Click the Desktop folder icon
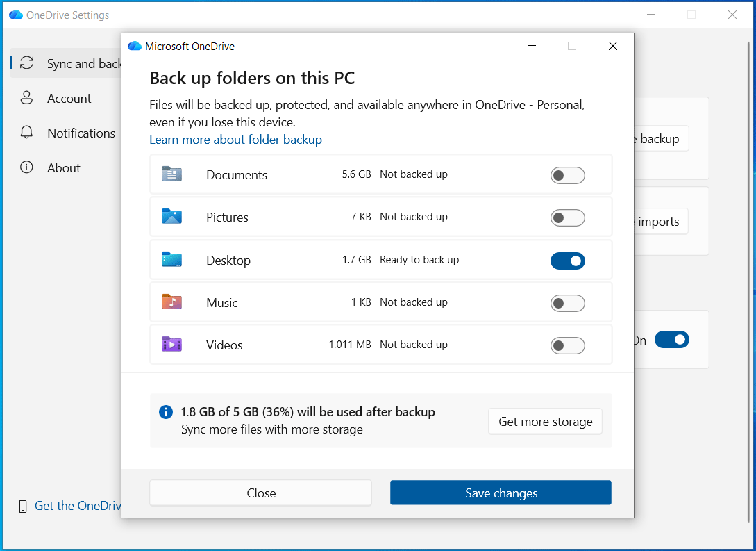The width and height of the screenshot is (756, 551). 171,260
